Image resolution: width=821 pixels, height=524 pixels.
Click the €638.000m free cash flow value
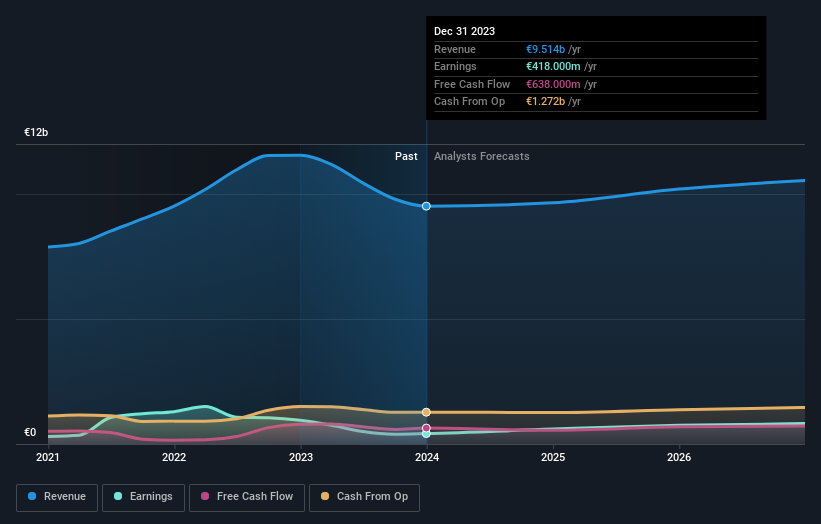[x=553, y=84]
